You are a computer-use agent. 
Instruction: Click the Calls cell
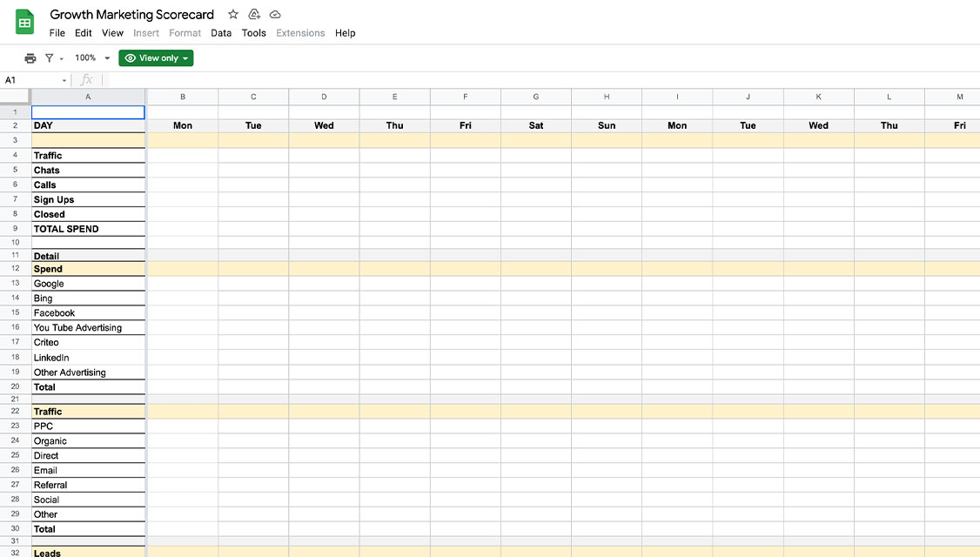click(x=88, y=185)
